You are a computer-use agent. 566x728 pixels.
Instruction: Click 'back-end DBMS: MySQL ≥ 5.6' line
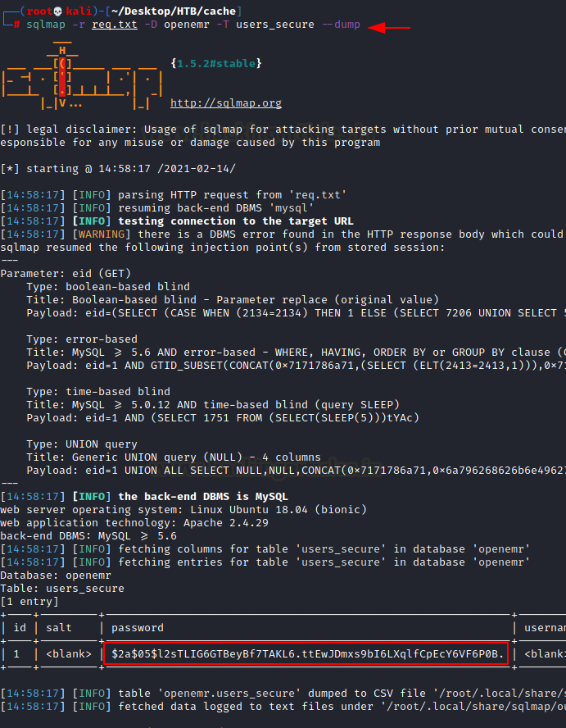(88, 536)
